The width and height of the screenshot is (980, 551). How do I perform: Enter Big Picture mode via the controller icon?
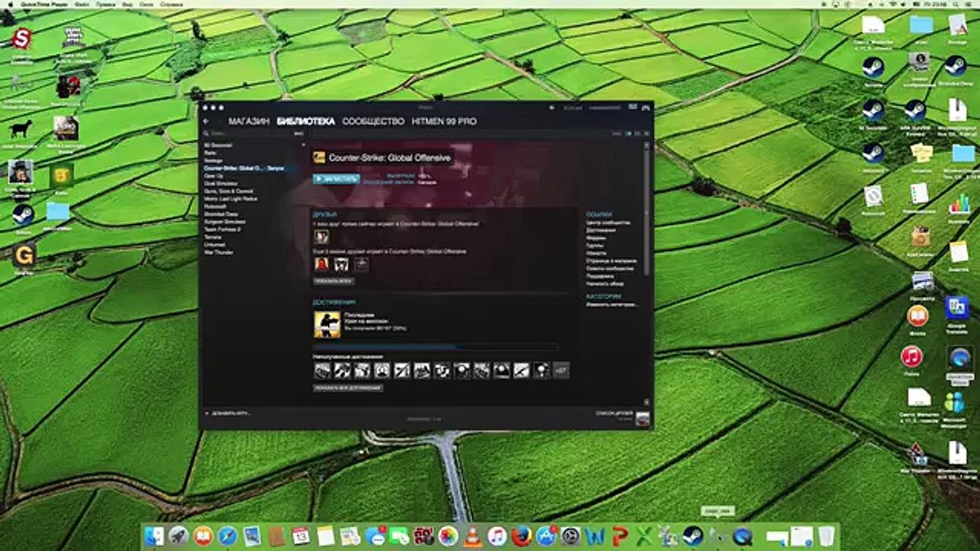point(645,108)
